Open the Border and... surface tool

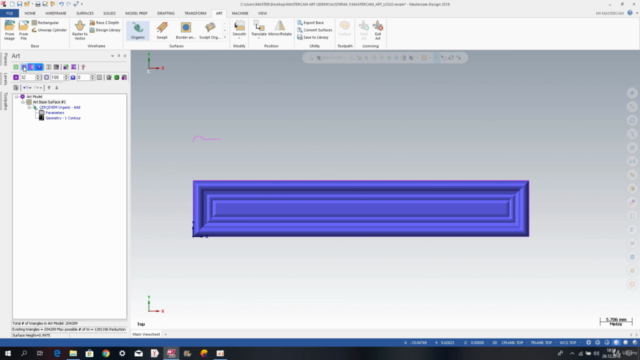pos(186,31)
